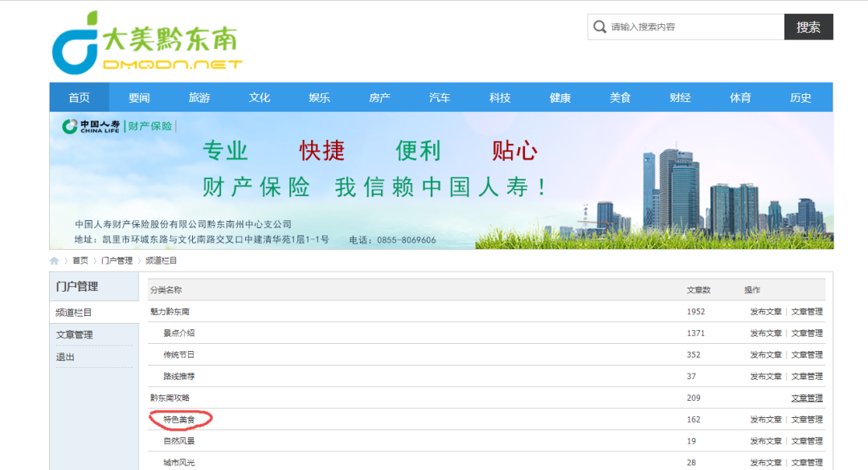Open the 要闻 navigation tab
The image size is (868, 470).
point(139,97)
